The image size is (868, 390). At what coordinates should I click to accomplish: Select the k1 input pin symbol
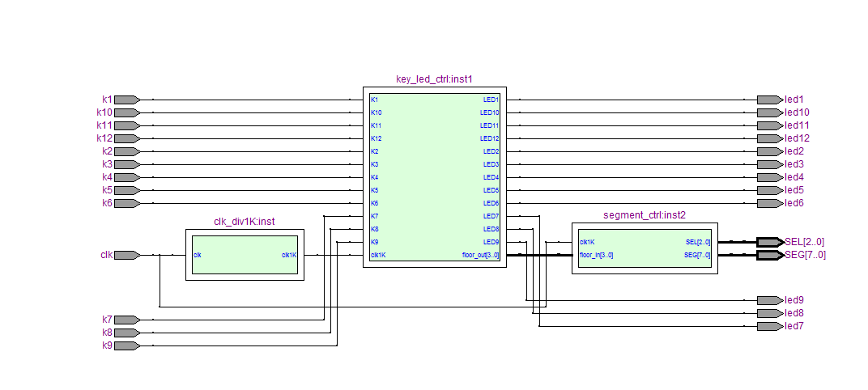[x=127, y=100]
